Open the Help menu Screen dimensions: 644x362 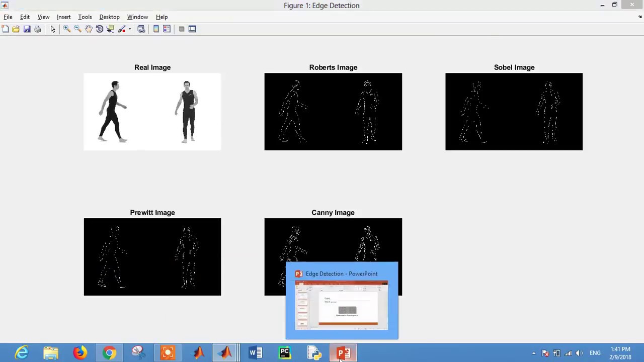tap(162, 17)
